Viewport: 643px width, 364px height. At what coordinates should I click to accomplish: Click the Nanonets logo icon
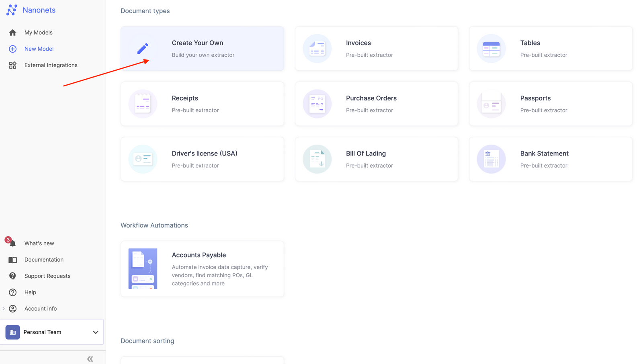[x=12, y=10]
